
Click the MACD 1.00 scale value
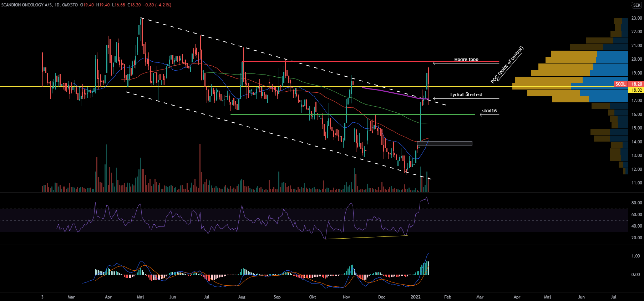click(x=635, y=256)
